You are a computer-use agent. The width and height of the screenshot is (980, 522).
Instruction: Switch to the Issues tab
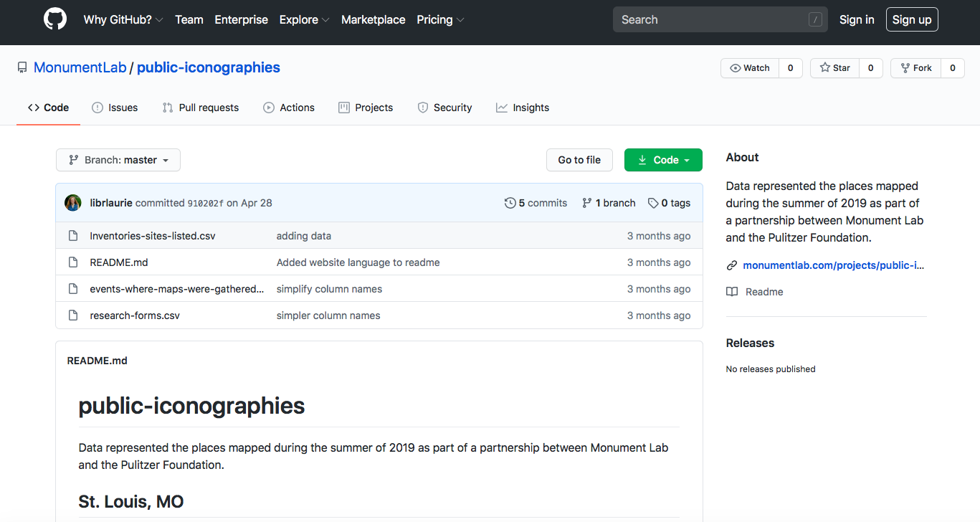coord(115,108)
